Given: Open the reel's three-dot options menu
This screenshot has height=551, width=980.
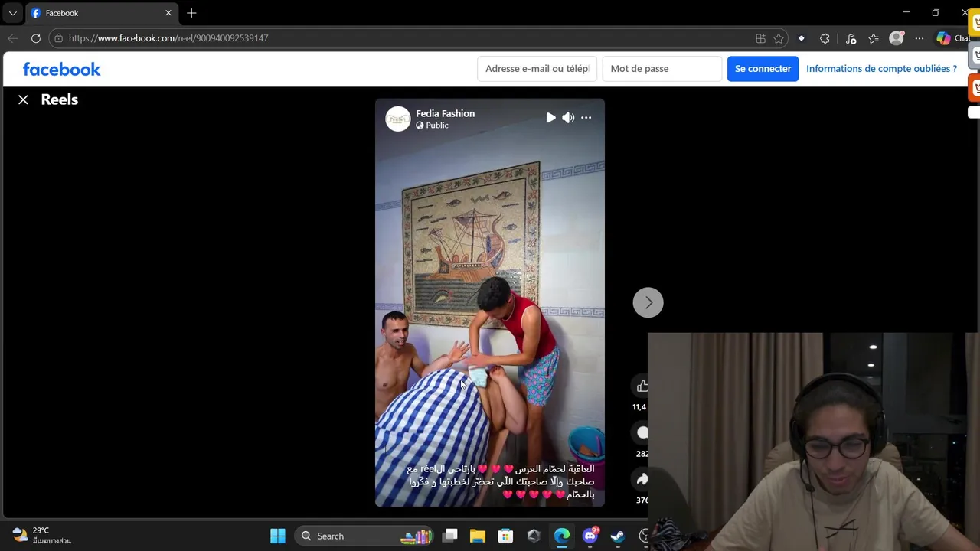Looking at the screenshot, I should click(586, 118).
